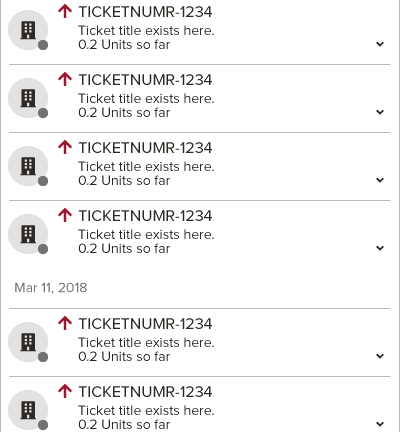This screenshot has height=432, width=400.
Task: Click the building avatar of the second ticket
Action: (28, 98)
